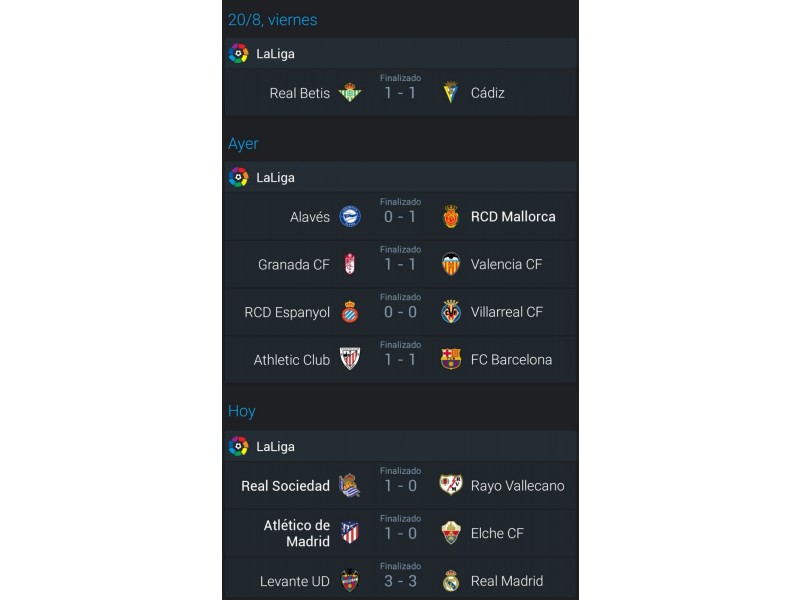Select the Villarreal CF crest

[451, 312]
